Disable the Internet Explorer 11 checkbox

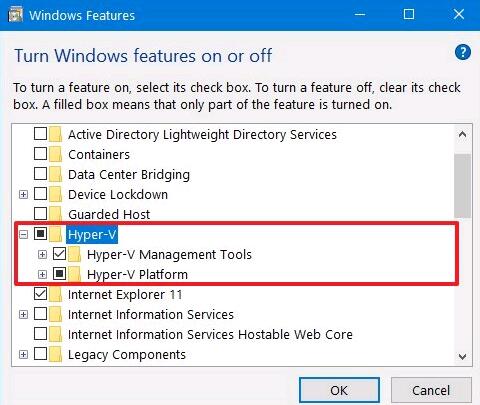point(40,294)
